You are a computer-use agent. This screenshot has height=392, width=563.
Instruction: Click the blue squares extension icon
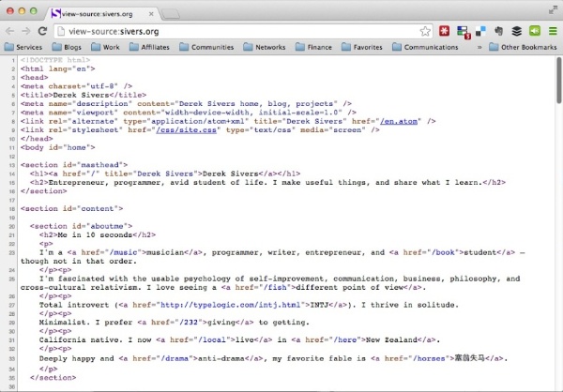click(480, 31)
